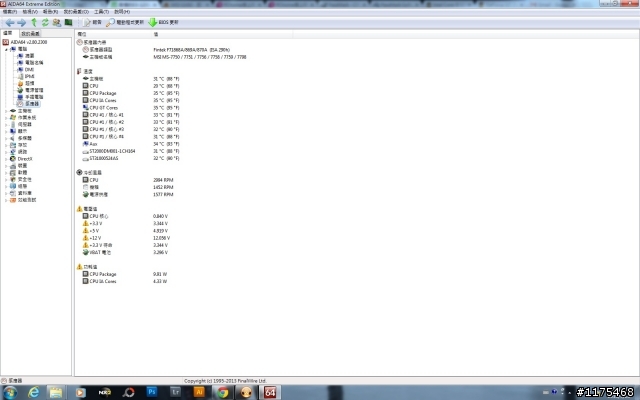Switch to the Favorites tab in sidebar
Screen dimensions: 640x400
[30, 33]
